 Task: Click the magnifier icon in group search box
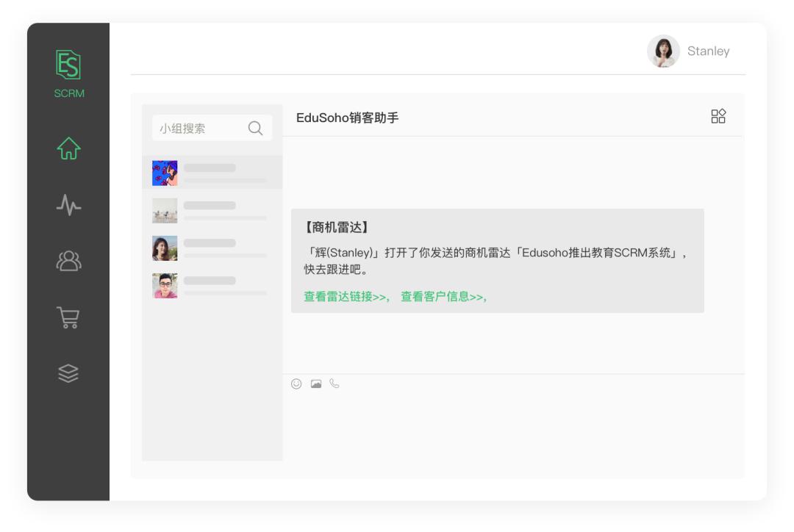coord(256,127)
